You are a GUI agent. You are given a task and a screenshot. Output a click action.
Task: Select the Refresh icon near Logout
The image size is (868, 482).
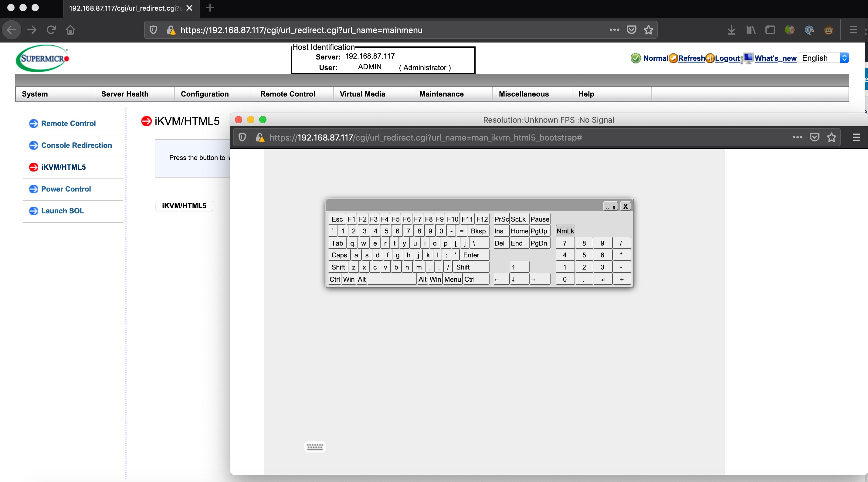coord(673,58)
